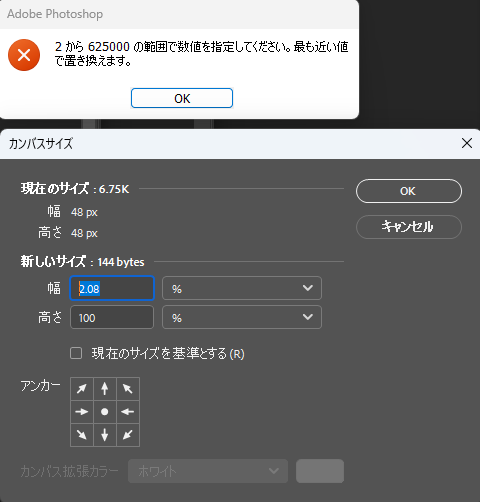
Task: Click the error message about 625000 range
Action: pos(201,53)
